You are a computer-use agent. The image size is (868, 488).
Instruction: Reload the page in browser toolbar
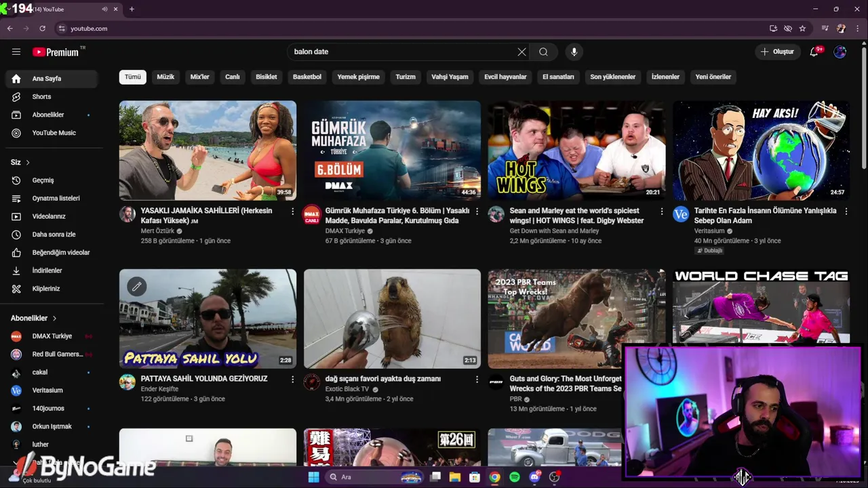click(x=42, y=28)
